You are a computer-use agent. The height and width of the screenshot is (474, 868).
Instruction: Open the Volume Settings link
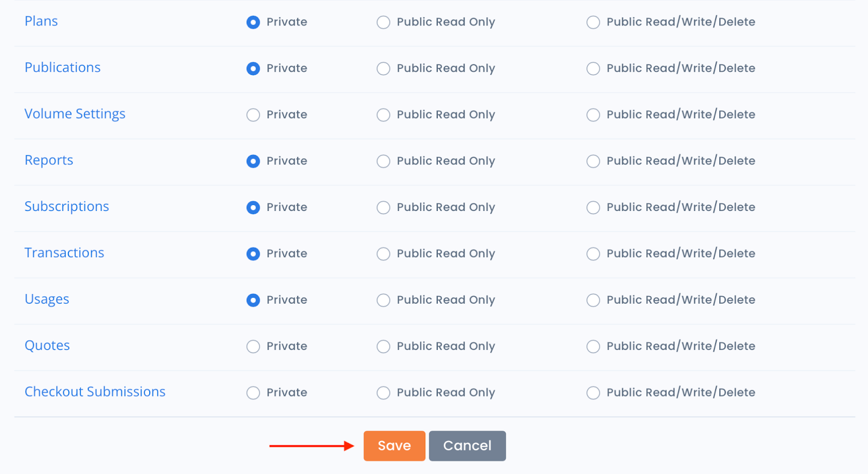point(75,114)
